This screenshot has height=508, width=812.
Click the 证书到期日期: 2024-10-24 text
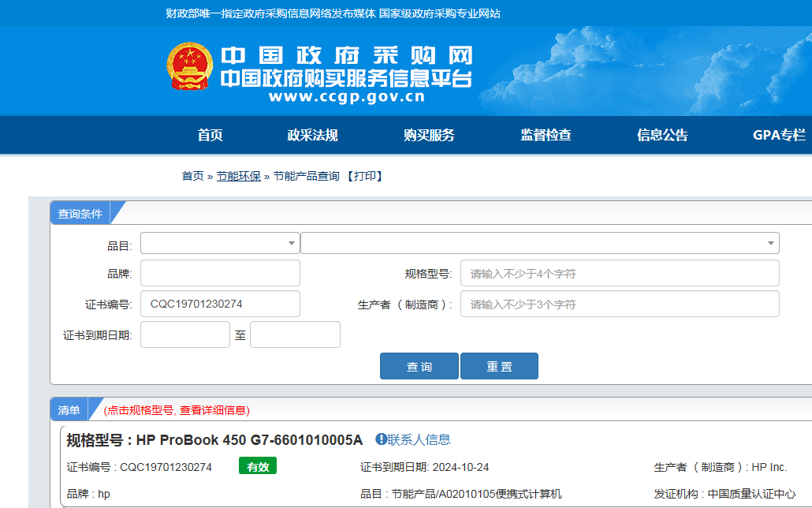pos(425,467)
